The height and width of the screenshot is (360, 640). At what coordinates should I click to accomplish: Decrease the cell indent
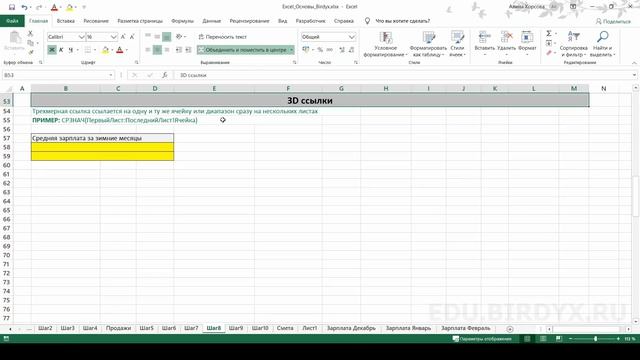[x=179, y=50]
